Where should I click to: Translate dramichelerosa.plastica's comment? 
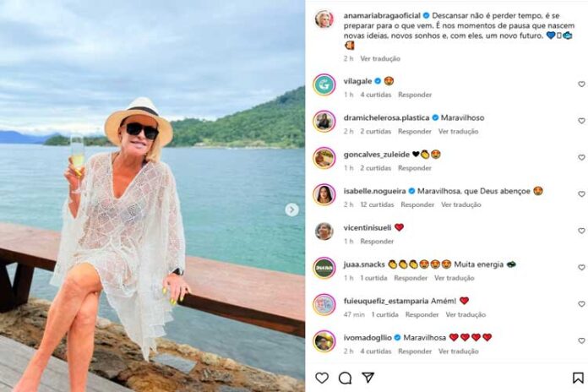click(x=459, y=132)
